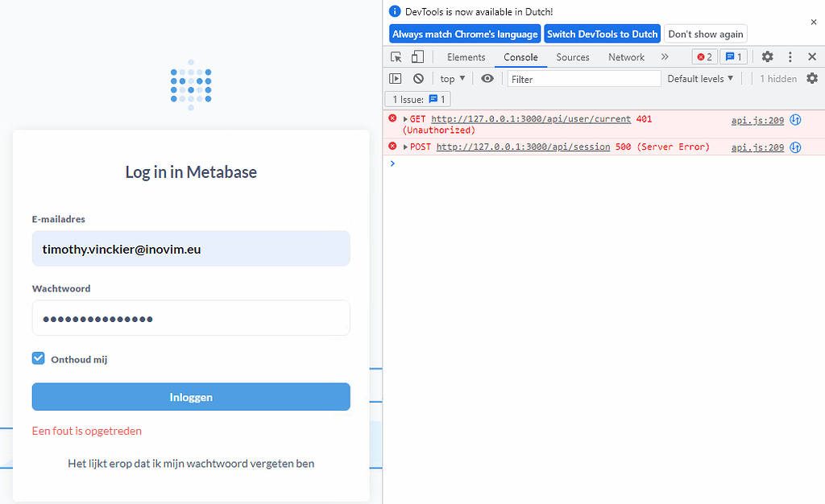Click Switch DevTools to Dutch button

[602, 34]
